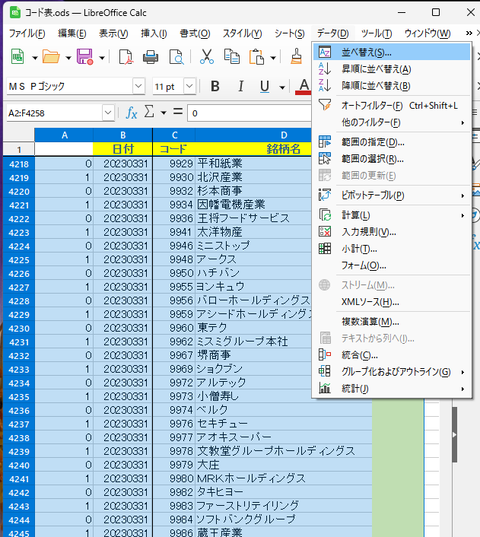Click the Paste clipboard icon
This screenshot has height=537, width=480.
pyautogui.click(x=256, y=57)
